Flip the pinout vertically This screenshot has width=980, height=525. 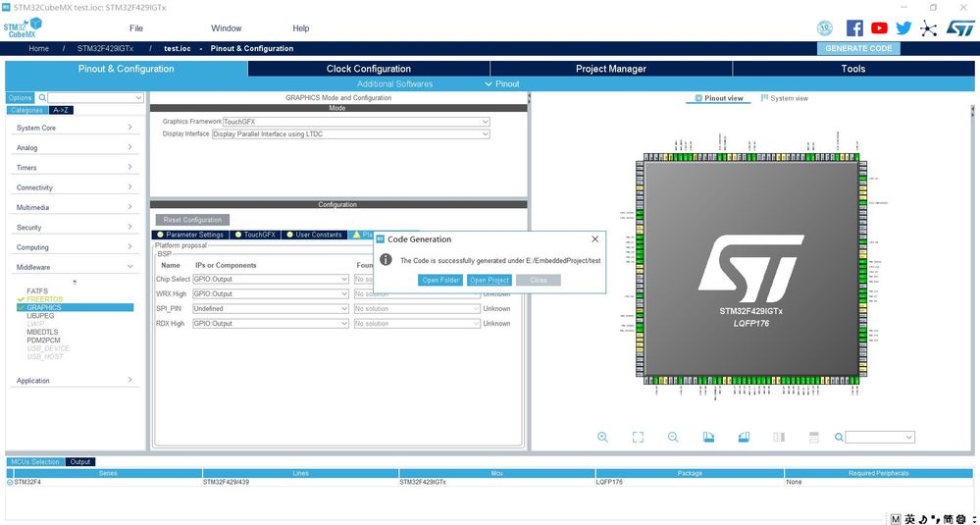tap(814, 437)
